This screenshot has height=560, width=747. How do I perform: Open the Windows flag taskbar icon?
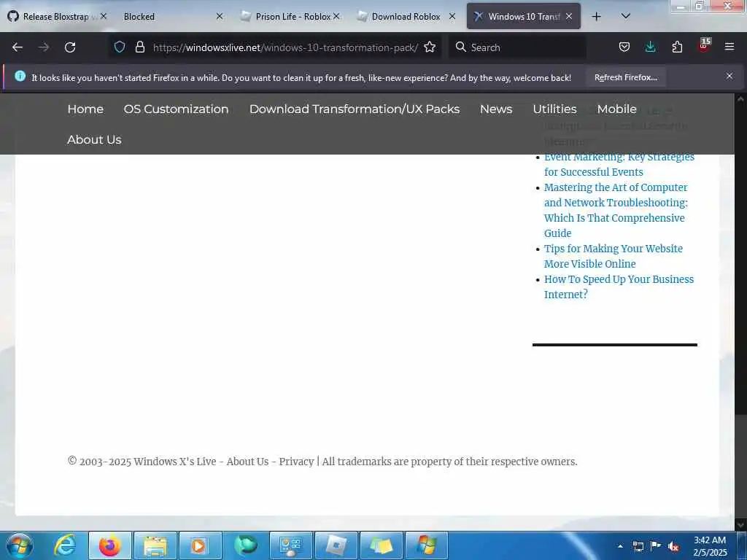[426, 545]
